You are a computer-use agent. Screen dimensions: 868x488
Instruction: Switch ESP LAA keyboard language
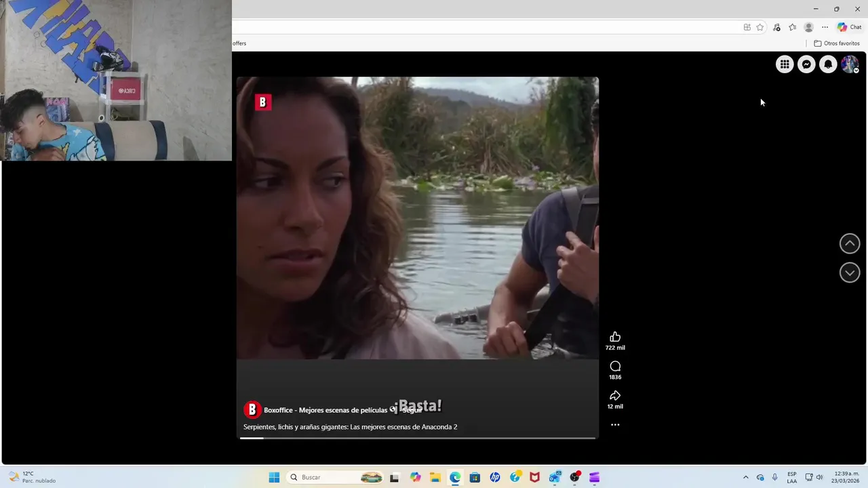tap(792, 477)
